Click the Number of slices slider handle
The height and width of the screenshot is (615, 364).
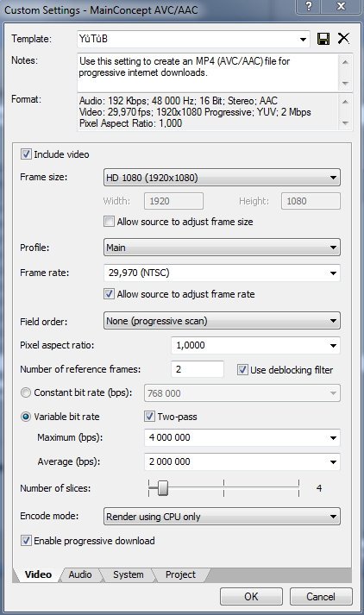tap(163, 488)
